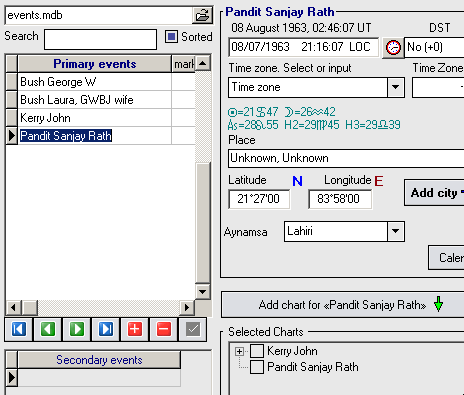Image resolution: width=464 pixels, height=395 pixels.
Task: Jump to the last record button
Action: click(x=106, y=329)
